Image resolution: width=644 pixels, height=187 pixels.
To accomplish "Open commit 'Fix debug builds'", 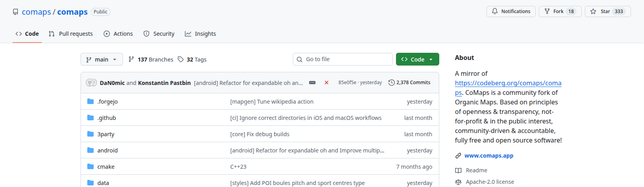I will (260, 134).
